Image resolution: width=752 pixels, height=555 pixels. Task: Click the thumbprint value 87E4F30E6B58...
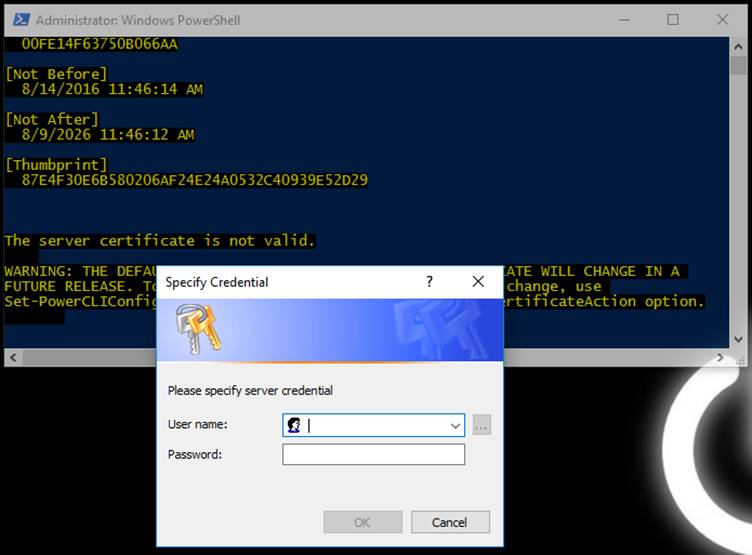pos(195,180)
